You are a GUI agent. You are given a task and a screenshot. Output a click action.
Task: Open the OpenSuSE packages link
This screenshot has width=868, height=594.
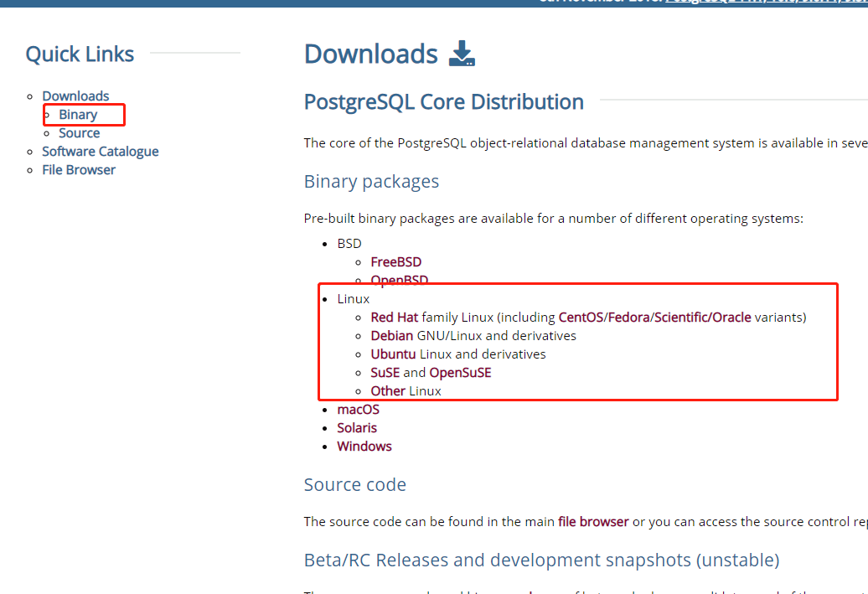[x=460, y=373]
